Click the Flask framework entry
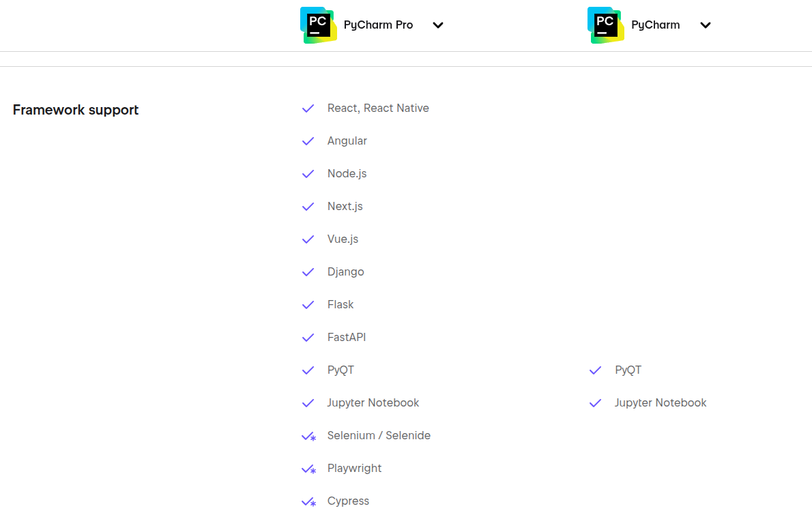The height and width of the screenshot is (517, 812). (x=340, y=304)
